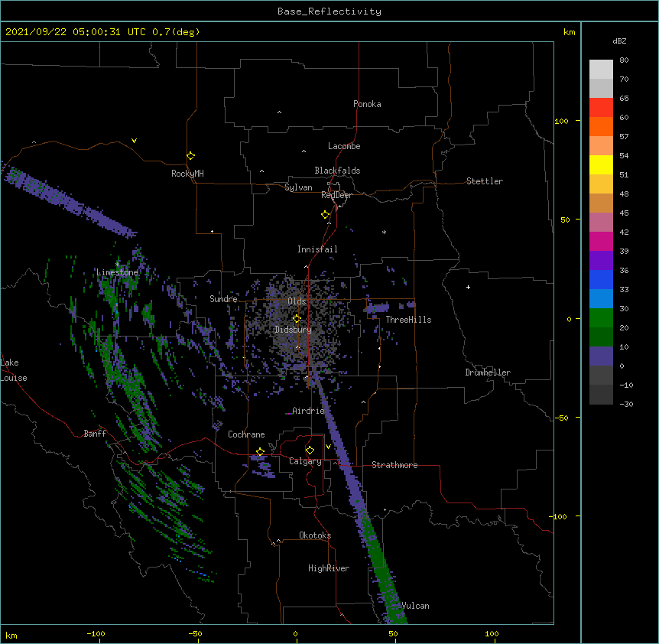The height and width of the screenshot is (644, 659).
Task: Click the Didsbury label
Action: pyautogui.click(x=293, y=330)
